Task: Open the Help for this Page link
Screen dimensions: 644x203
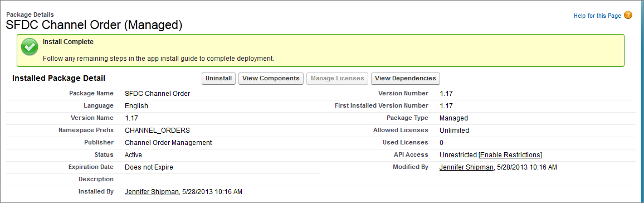Action: coord(597,16)
